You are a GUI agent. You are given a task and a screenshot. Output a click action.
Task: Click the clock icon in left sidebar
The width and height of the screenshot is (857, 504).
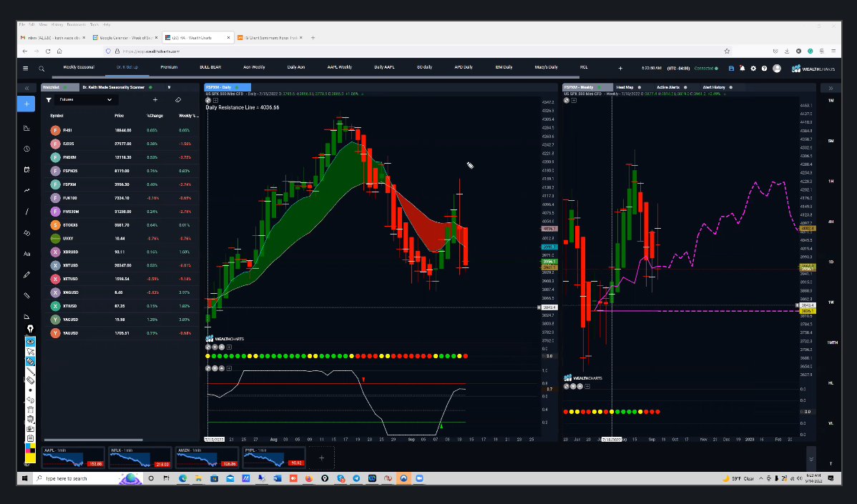point(26,149)
